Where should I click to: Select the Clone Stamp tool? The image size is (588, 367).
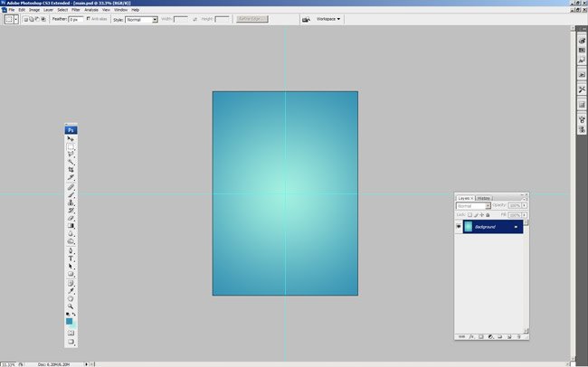point(71,202)
